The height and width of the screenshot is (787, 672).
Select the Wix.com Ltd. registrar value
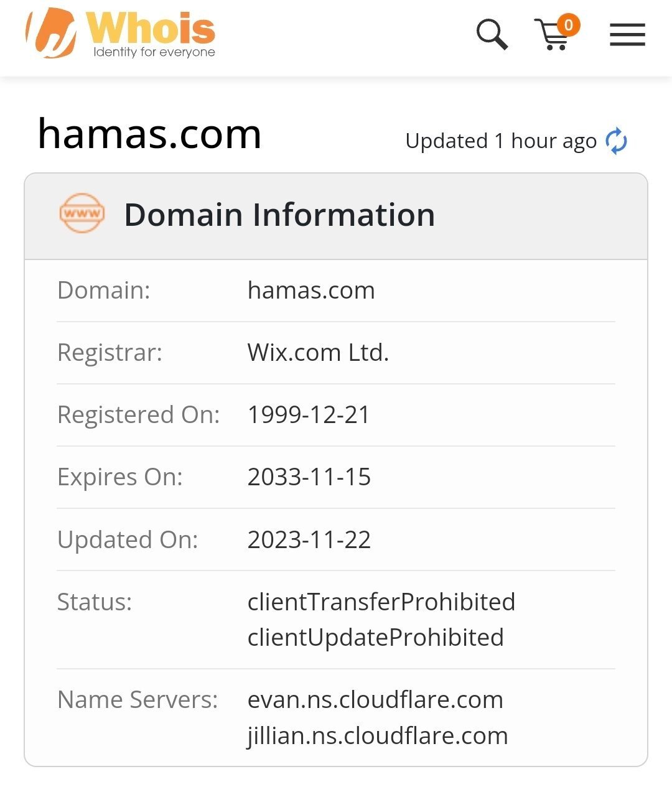click(318, 353)
